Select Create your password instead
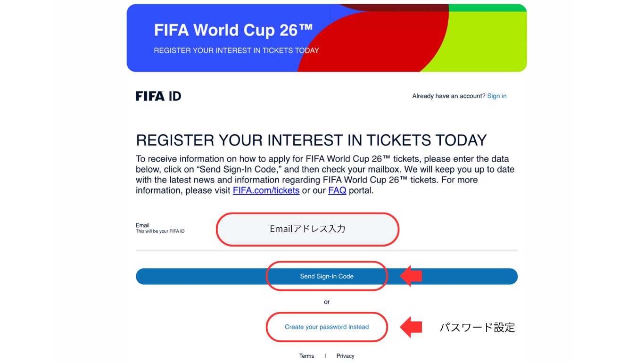Image resolution: width=644 pixels, height=362 pixels. click(x=326, y=327)
